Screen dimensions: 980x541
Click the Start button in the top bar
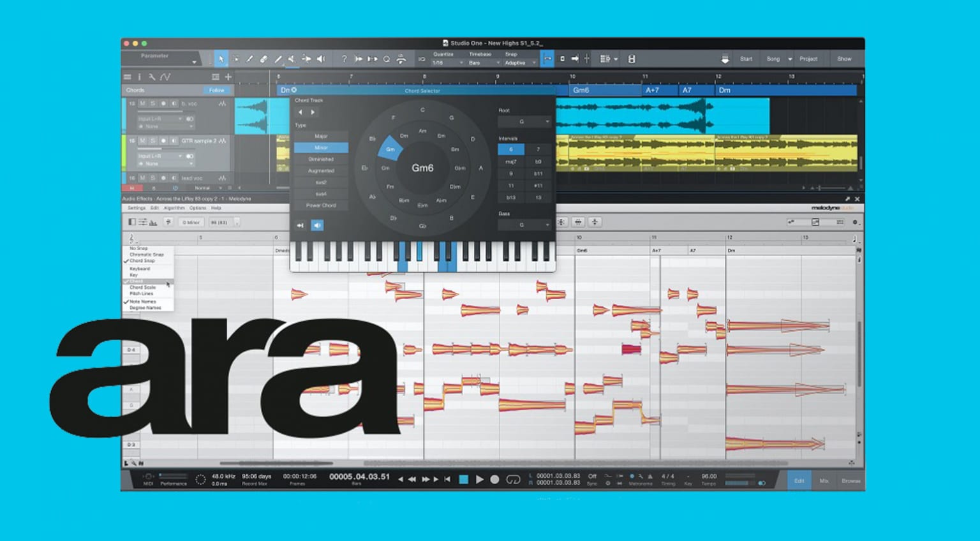(746, 59)
